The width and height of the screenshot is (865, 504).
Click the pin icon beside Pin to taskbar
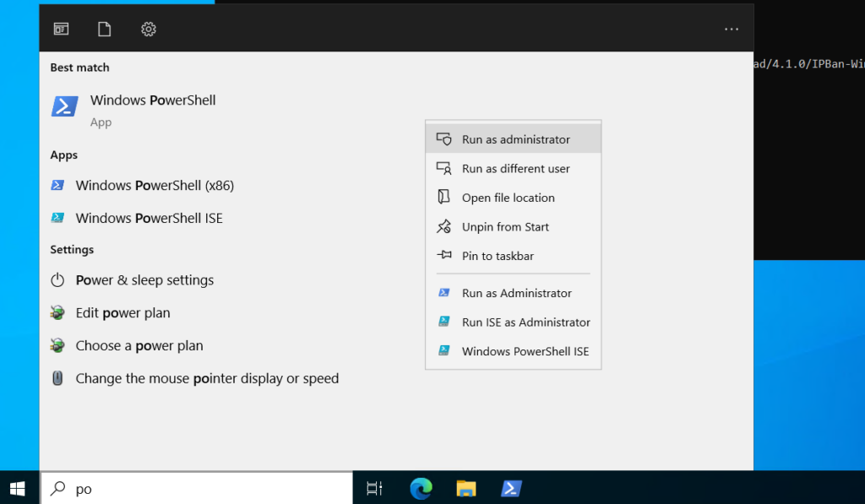pos(444,255)
